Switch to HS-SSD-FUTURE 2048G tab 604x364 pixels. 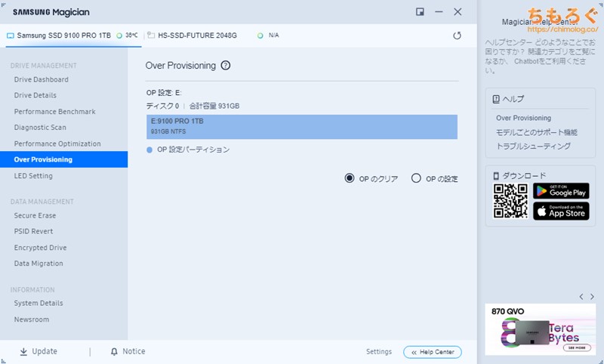[197, 35]
